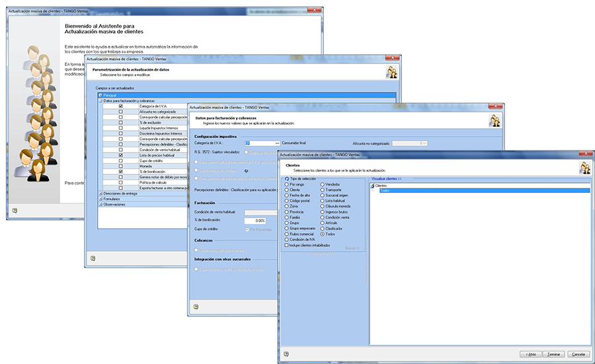The height and width of the screenshot is (364, 595).
Task: Click help icon in welcome wizard window
Action: (x=15, y=211)
